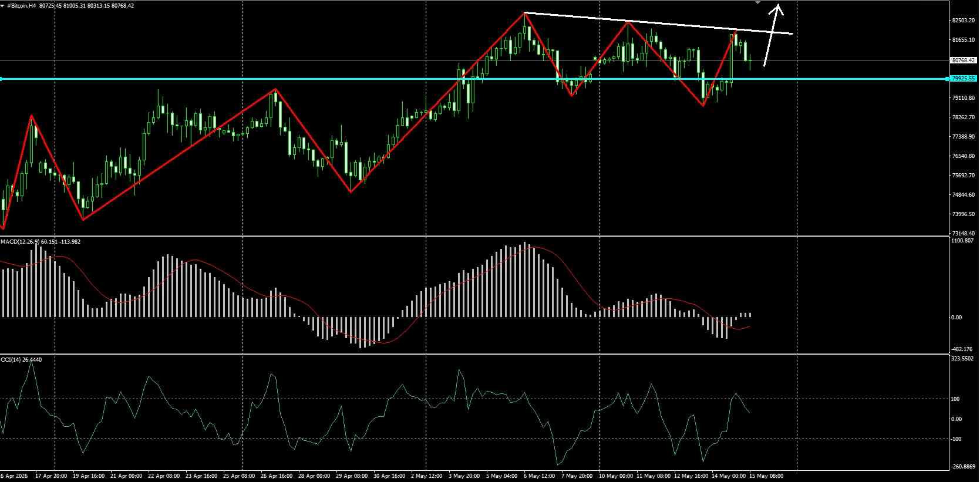Click the CCI scale value 323.5502

coord(962,358)
